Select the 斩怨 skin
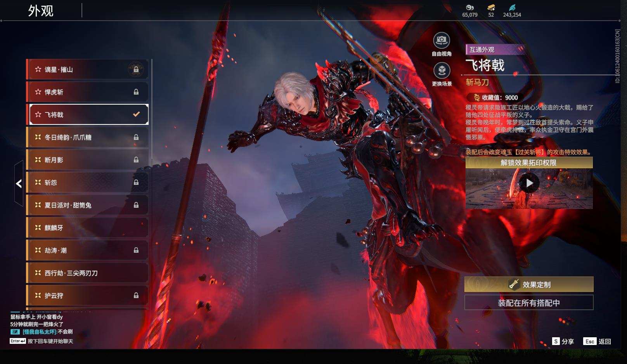Image resolution: width=627 pixels, height=364 pixels. tap(88, 182)
